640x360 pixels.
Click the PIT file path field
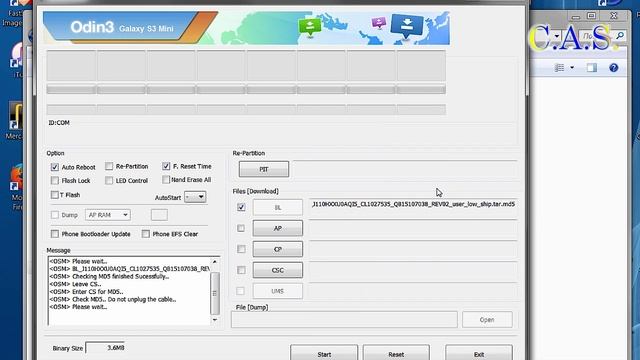point(405,169)
